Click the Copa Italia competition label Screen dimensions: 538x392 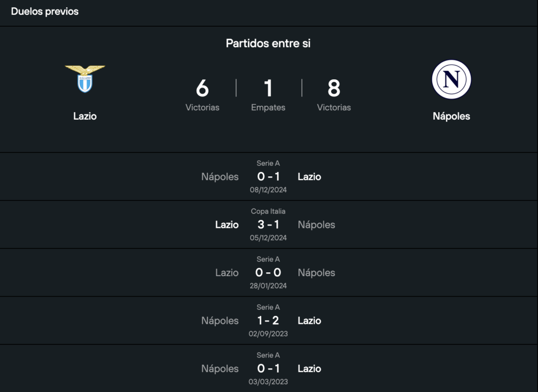point(268,211)
